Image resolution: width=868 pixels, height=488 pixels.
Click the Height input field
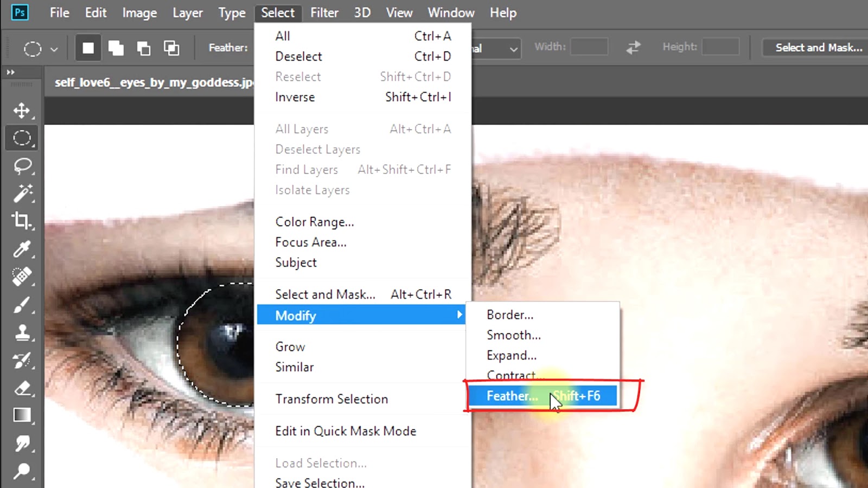point(720,47)
